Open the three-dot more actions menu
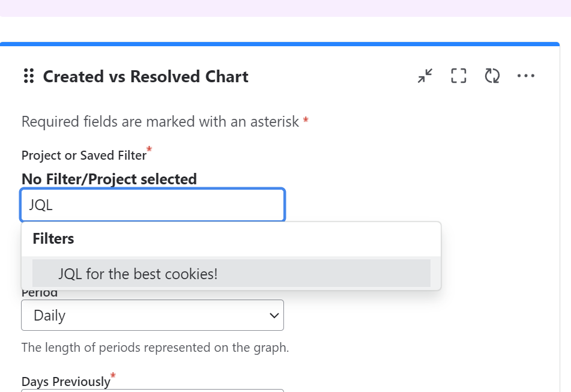This screenshot has height=392, width=571. (x=525, y=76)
